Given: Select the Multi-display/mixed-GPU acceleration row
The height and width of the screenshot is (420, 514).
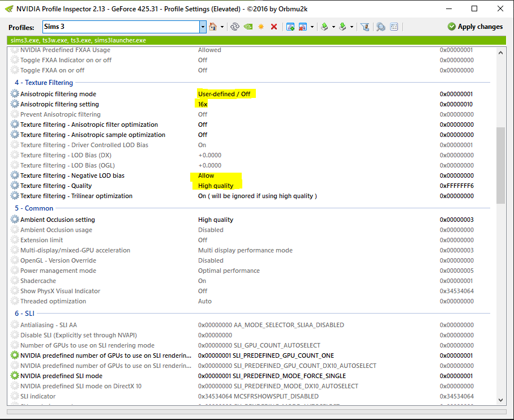Looking at the screenshot, I should tap(251, 250).
